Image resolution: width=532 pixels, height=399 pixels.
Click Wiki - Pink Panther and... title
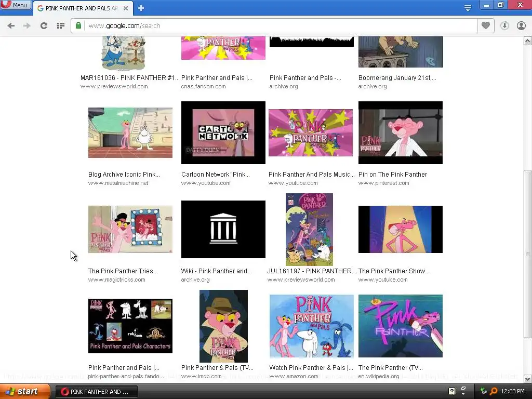[217, 271]
